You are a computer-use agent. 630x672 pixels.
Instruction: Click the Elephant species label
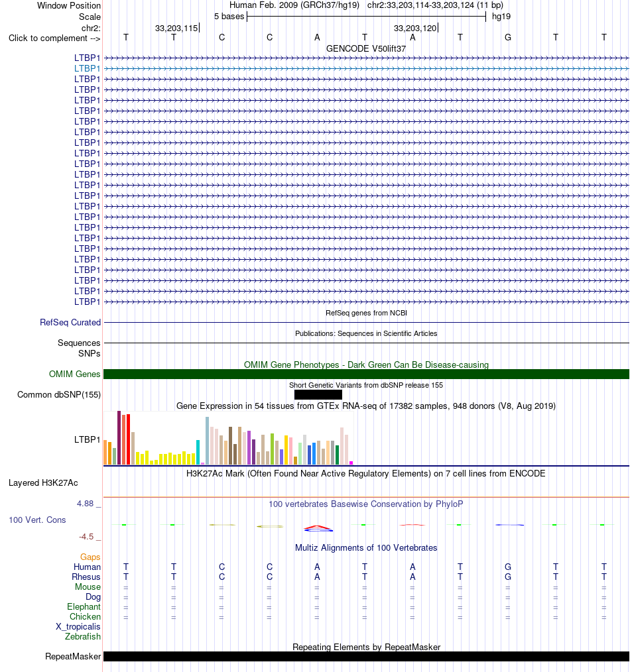[84, 607]
